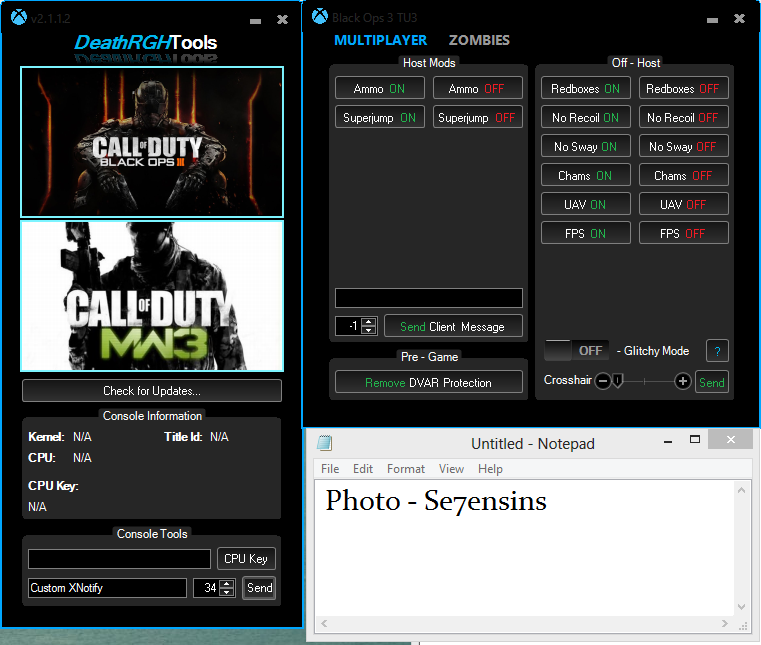Click Remove DVAR Protection button
This screenshot has height=645, width=761.
click(429, 382)
